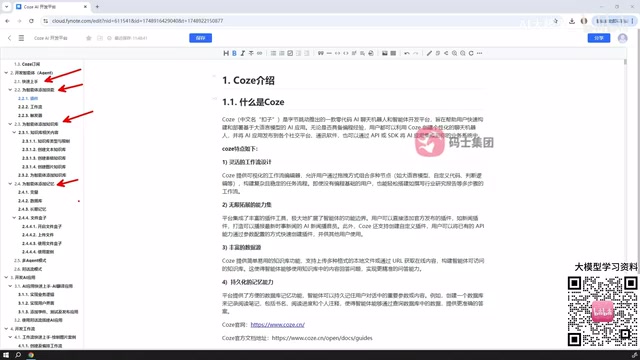640x360 pixels.
Task: Insert a horizontal divider line
Action: (x=329, y=53)
